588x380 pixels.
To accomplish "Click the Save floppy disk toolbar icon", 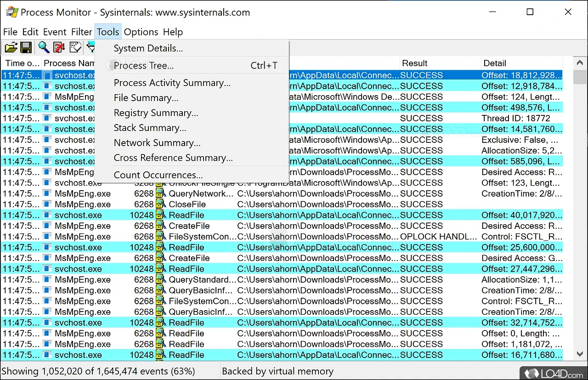I will coord(26,47).
